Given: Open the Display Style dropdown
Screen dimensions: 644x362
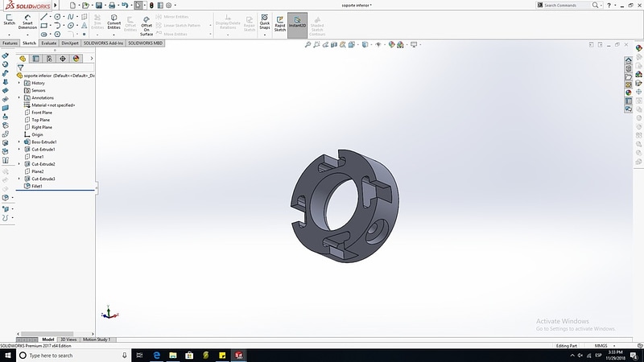Looking at the screenshot, I should [x=365, y=44].
